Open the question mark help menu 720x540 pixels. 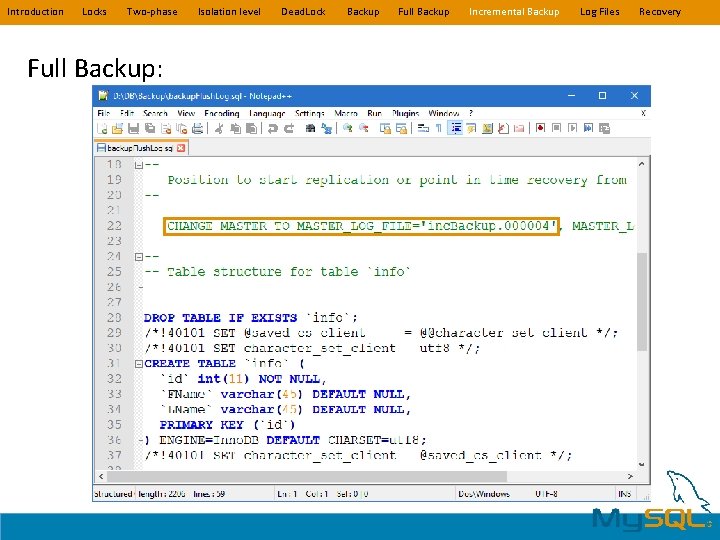coord(471,113)
